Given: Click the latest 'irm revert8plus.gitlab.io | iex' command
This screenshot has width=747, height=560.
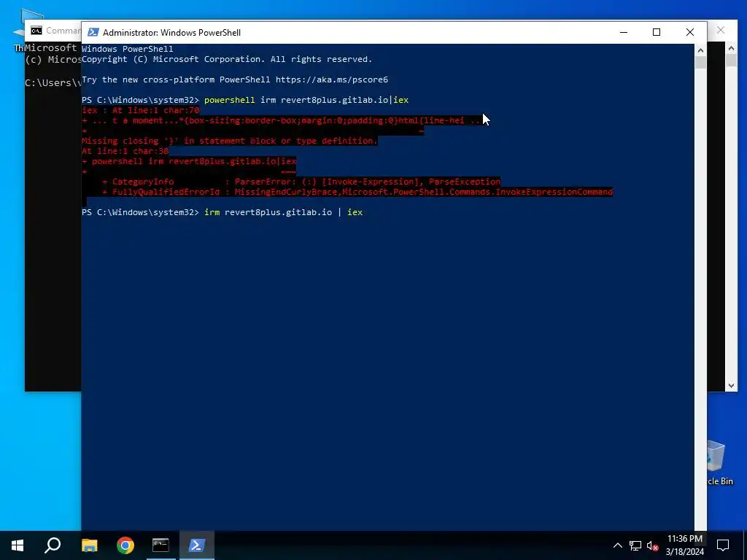Looking at the screenshot, I should [x=284, y=212].
